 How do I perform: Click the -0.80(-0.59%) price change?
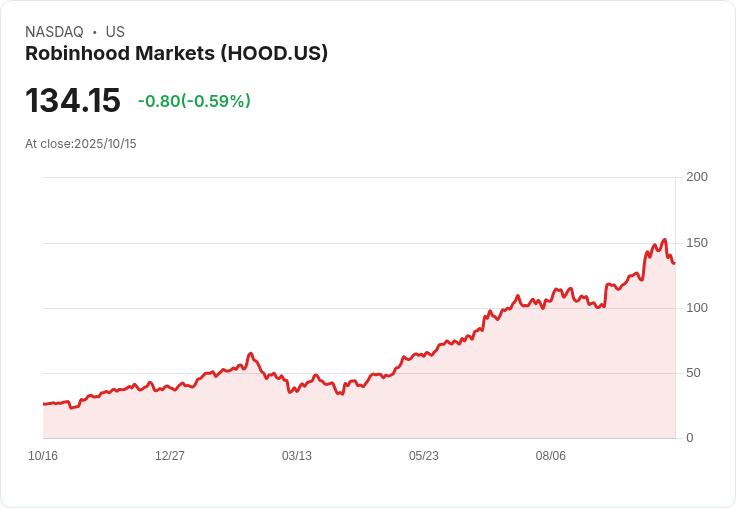tap(194, 101)
